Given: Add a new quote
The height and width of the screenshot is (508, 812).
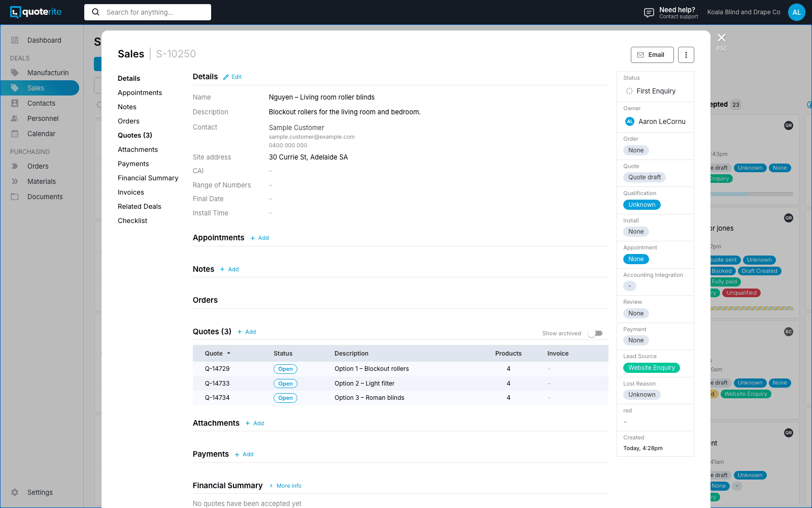Looking at the screenshot, I should 247,332.
